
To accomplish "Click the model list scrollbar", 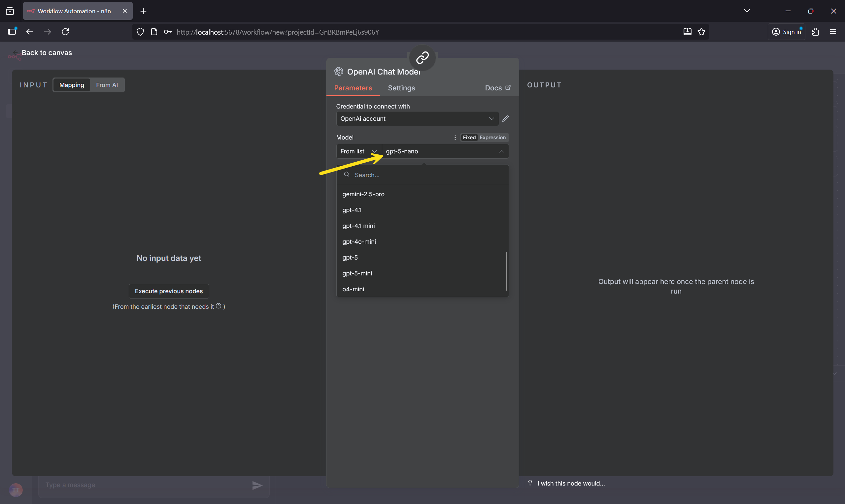I will point(507,271).
